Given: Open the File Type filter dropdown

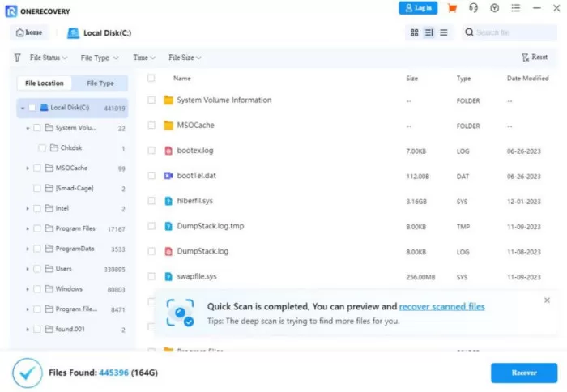Looking at the screenshot, I should pyautogui.click(x=100, y=58).
